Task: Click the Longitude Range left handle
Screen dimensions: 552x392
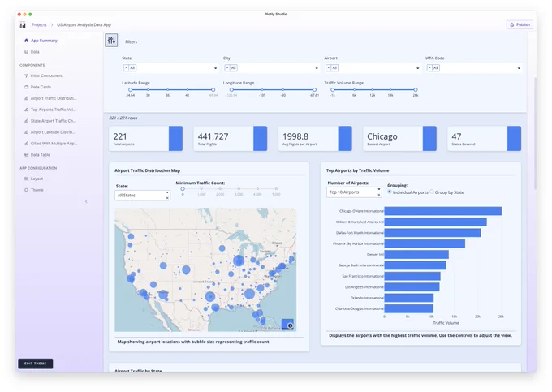Action: click(231, 90)
